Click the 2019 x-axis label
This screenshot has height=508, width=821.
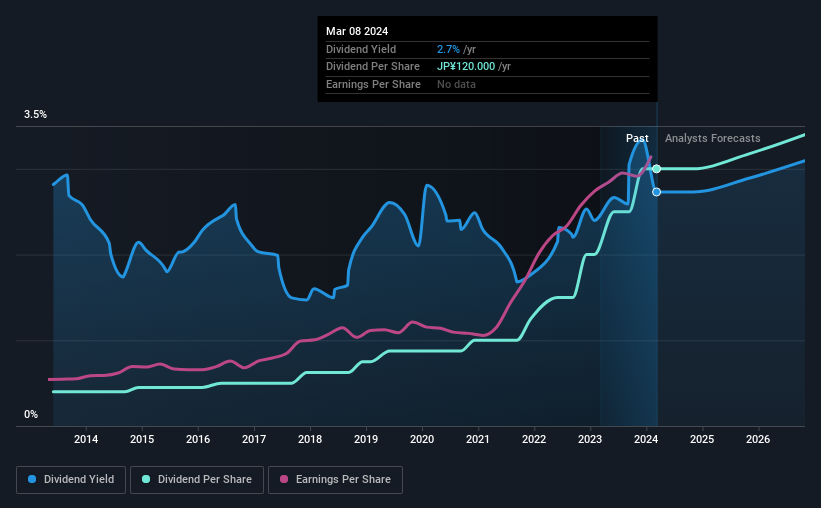(x=366, y=439)
